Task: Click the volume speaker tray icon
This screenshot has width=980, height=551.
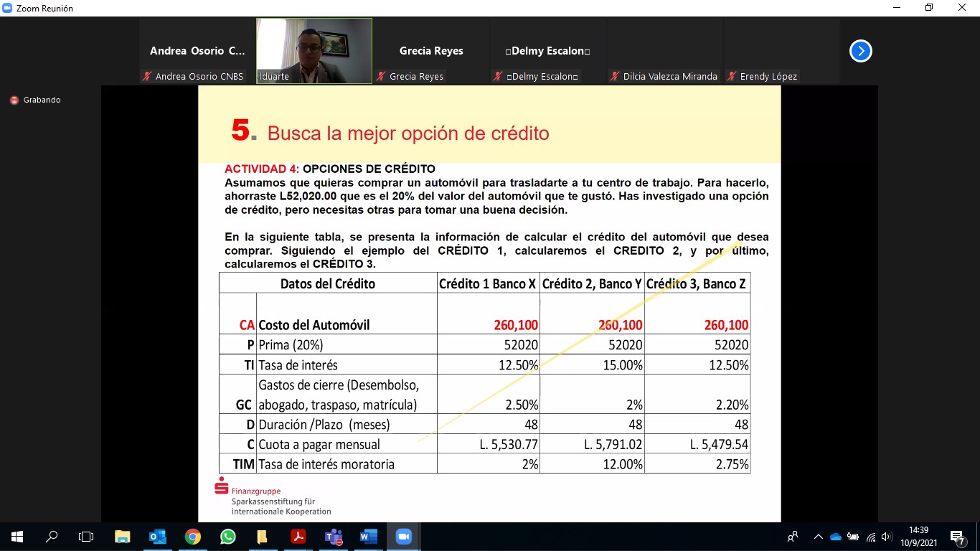Action: coord(887,537)
